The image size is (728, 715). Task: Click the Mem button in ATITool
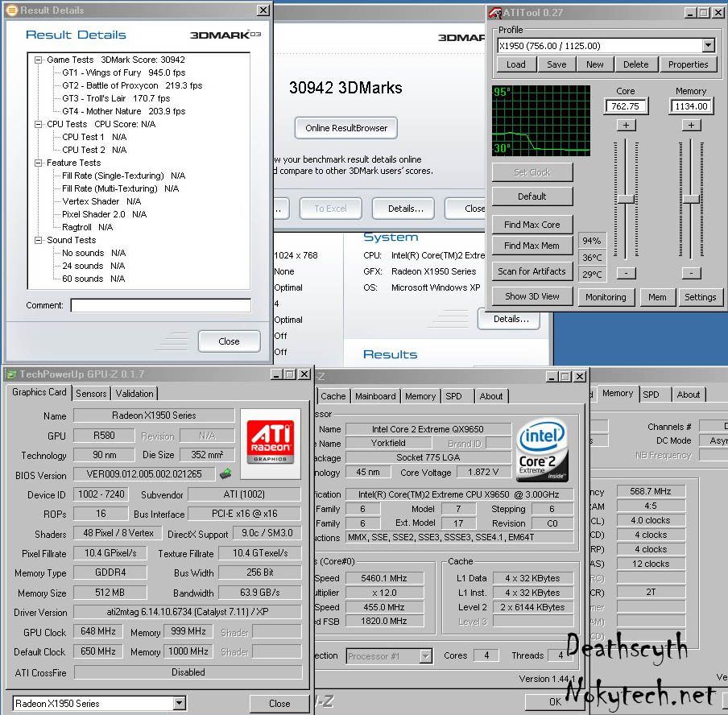click(657, 297)
